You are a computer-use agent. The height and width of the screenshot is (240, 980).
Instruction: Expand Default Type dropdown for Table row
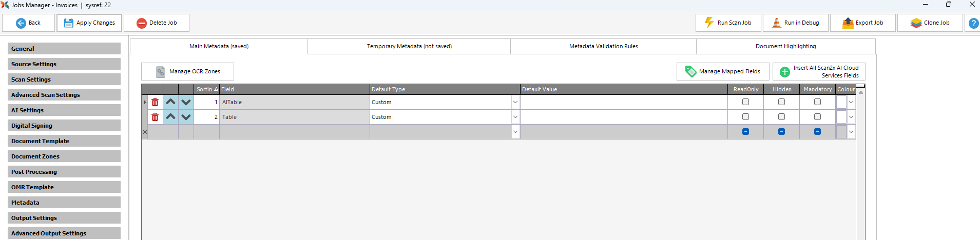point(515,117)
